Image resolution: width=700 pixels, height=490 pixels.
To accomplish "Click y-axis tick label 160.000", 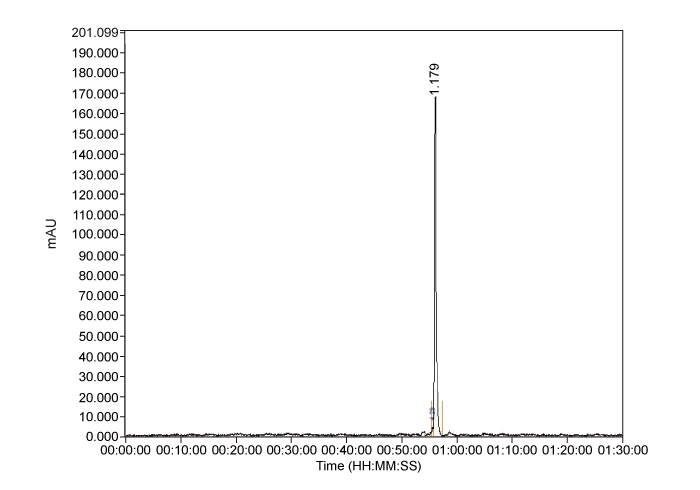I will tap(95, 113).
